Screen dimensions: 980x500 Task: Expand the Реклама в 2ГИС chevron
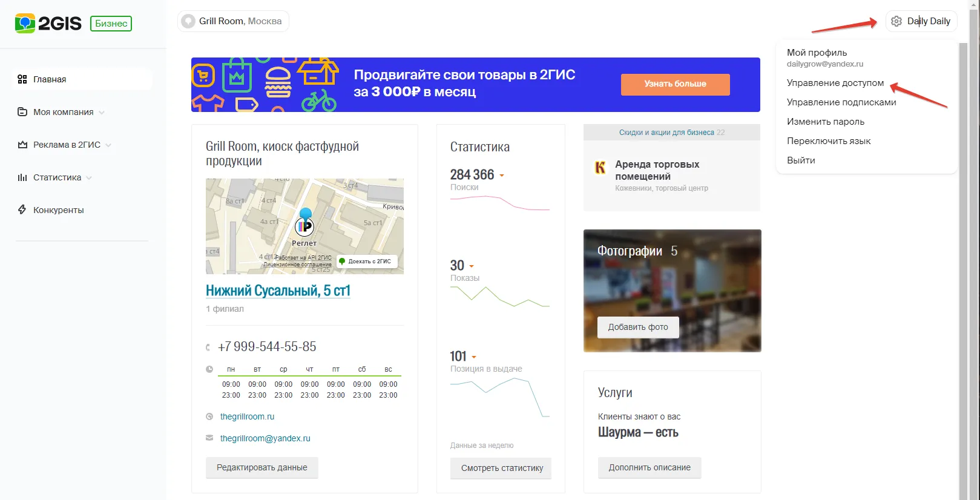click(108, 145)
